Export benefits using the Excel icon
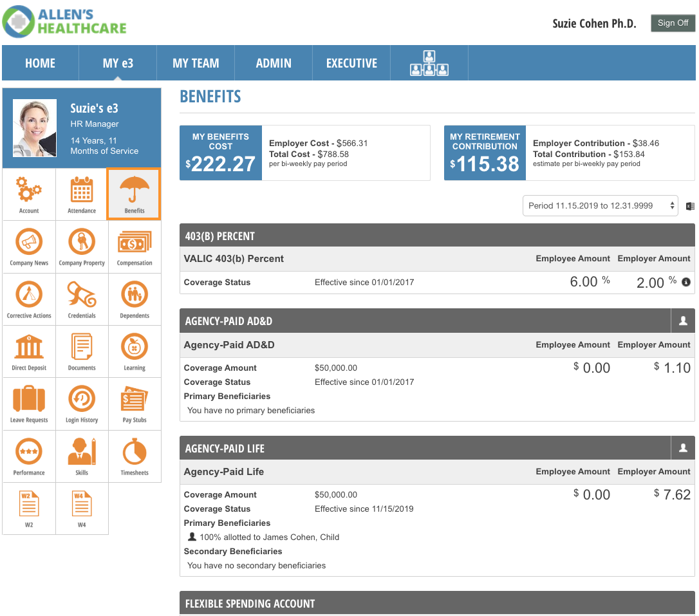 click(690, 206)
